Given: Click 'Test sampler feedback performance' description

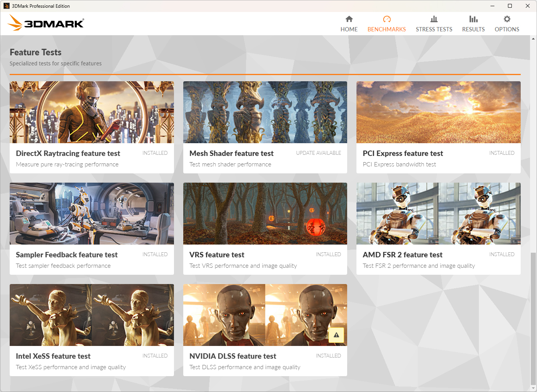Looking at the screenshot, I should [63, 266].
